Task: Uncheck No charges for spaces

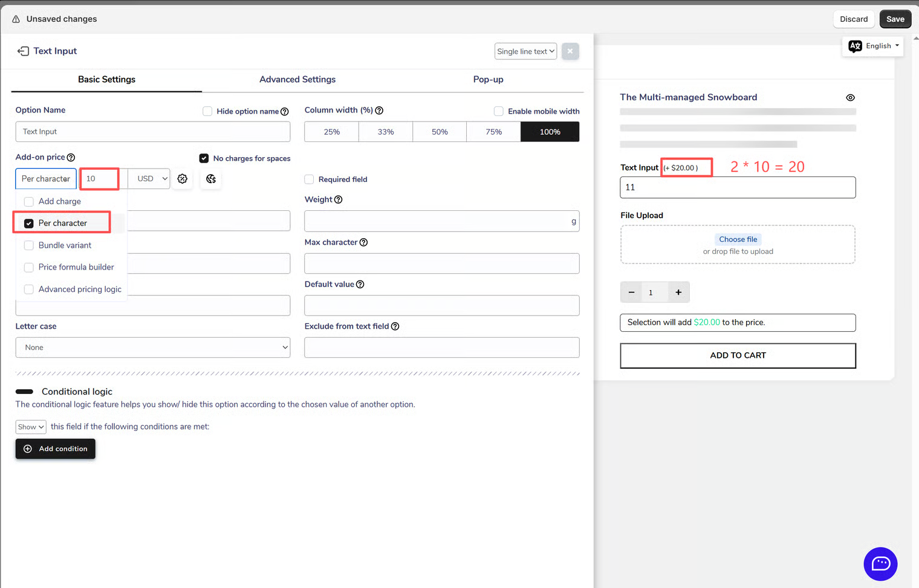Action: [204, 158]
